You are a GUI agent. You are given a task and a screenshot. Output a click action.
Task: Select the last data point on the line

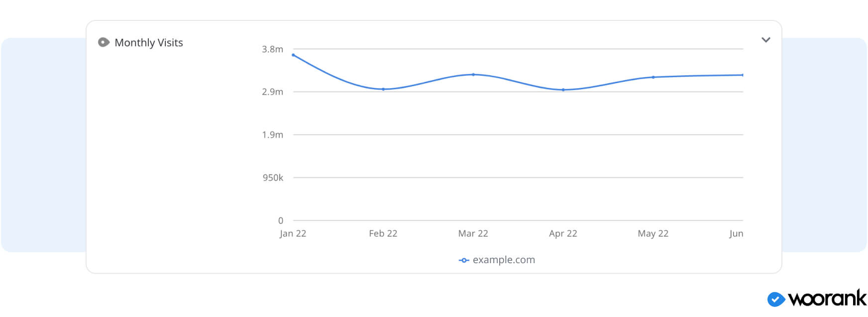[x=743, y=75]
